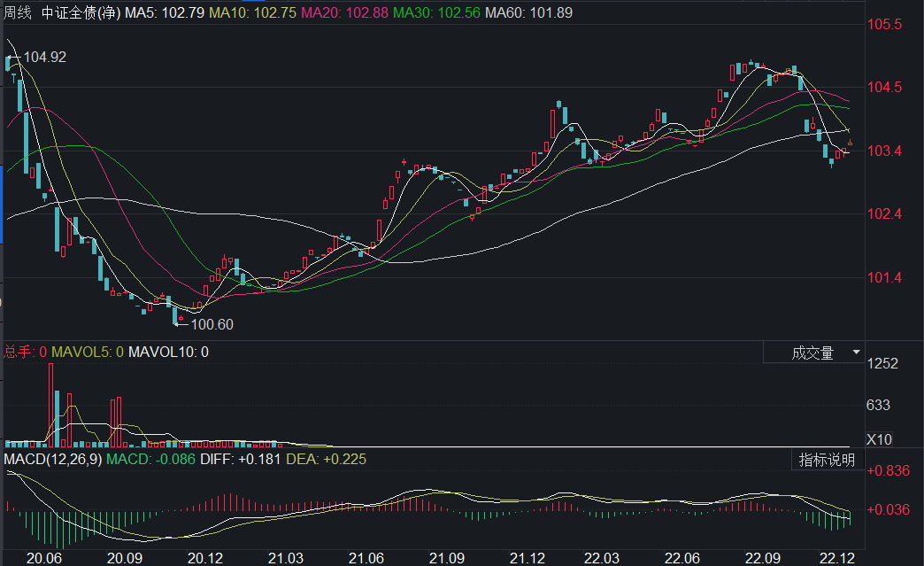Click the 100.60 low price marker
This screenshot has width=924, height=566.
212,325
